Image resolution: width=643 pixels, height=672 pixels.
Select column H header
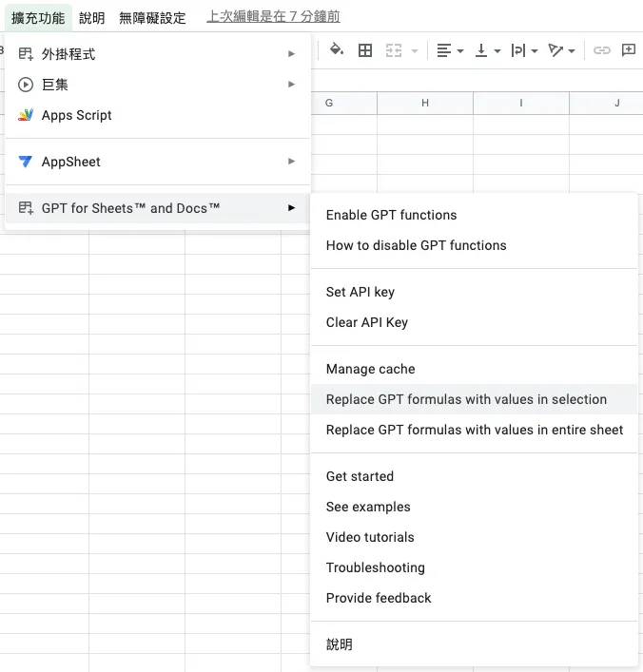pyautogui.click(x=425, y=103)
